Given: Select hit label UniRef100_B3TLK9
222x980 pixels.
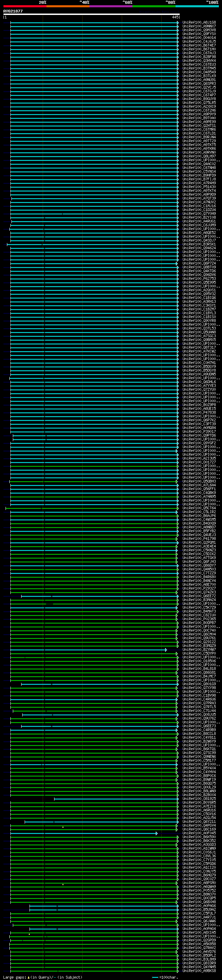Looking at the screenshot, I should point(199,76).
